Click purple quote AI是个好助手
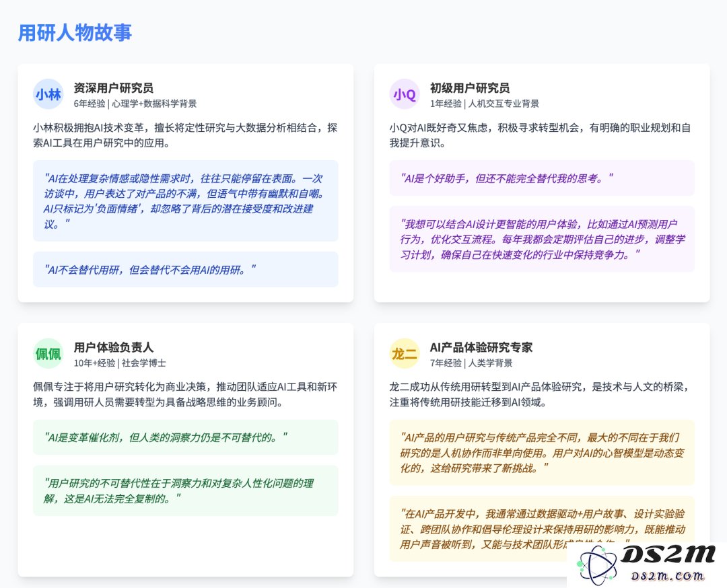 click(541, 178)
